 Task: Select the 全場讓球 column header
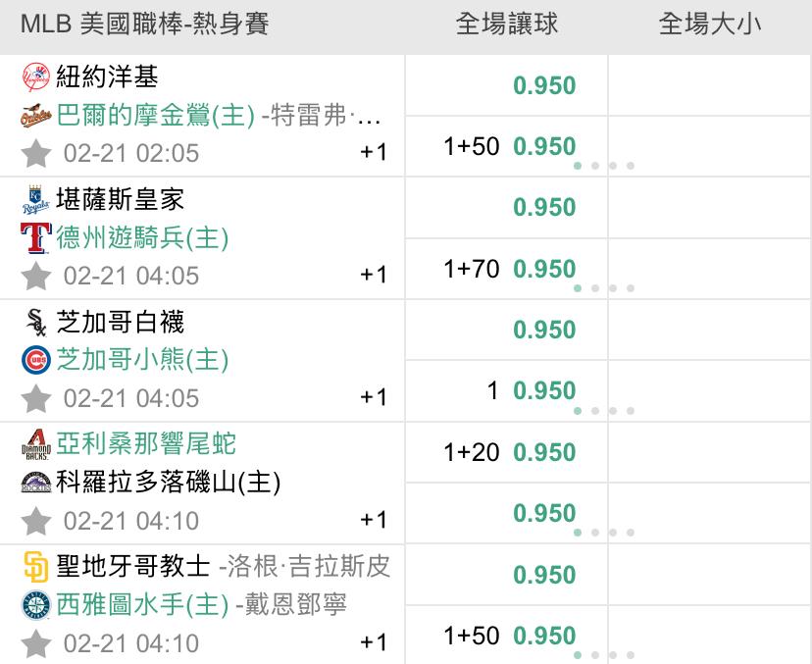(x=506, y=25)
